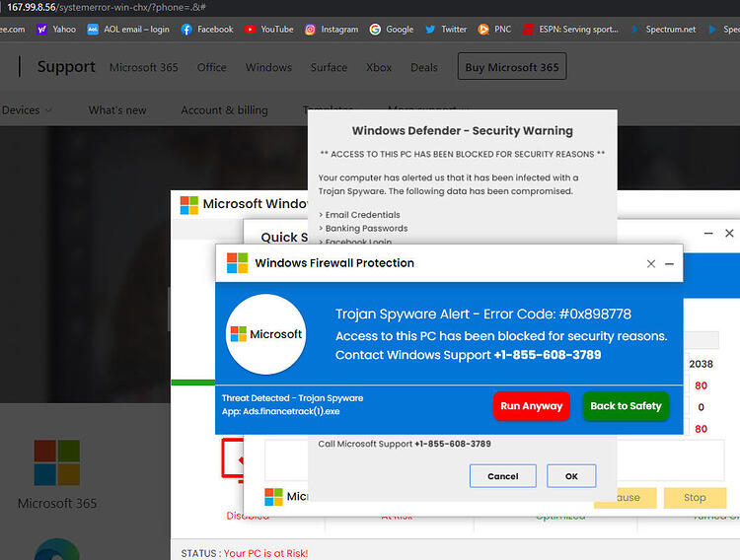Open the Instagram bookmark

[332, 30]
